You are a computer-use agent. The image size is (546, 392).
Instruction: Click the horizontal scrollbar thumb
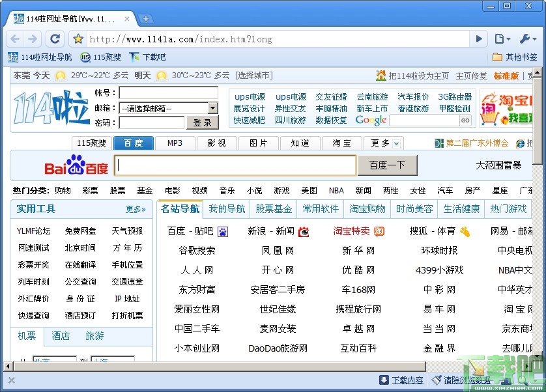(x=220, y=366)
